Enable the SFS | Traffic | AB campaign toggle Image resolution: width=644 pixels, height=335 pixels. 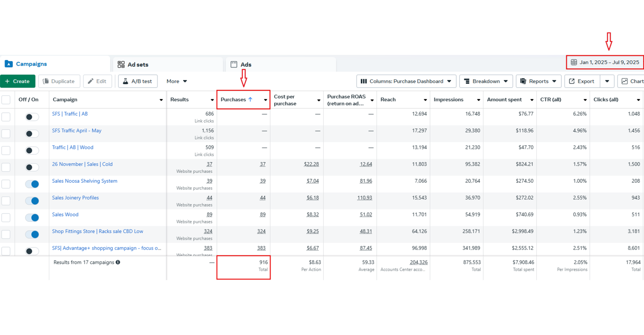(32, 117)
